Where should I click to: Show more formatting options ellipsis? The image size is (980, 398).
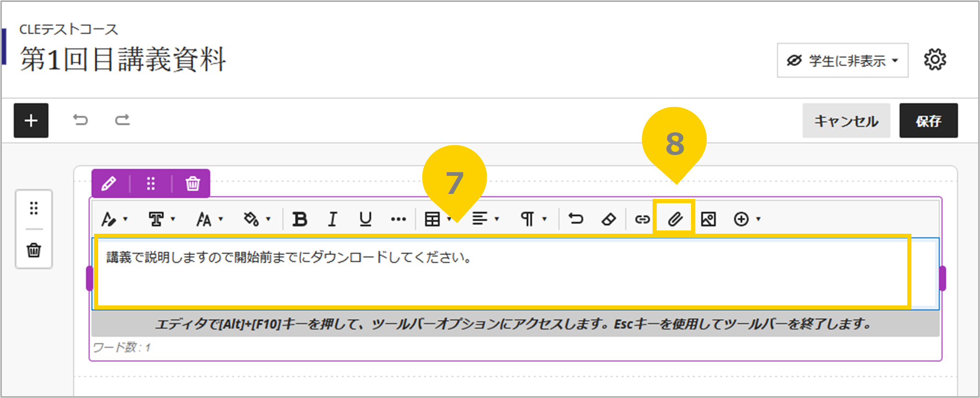tap(398, 219)
